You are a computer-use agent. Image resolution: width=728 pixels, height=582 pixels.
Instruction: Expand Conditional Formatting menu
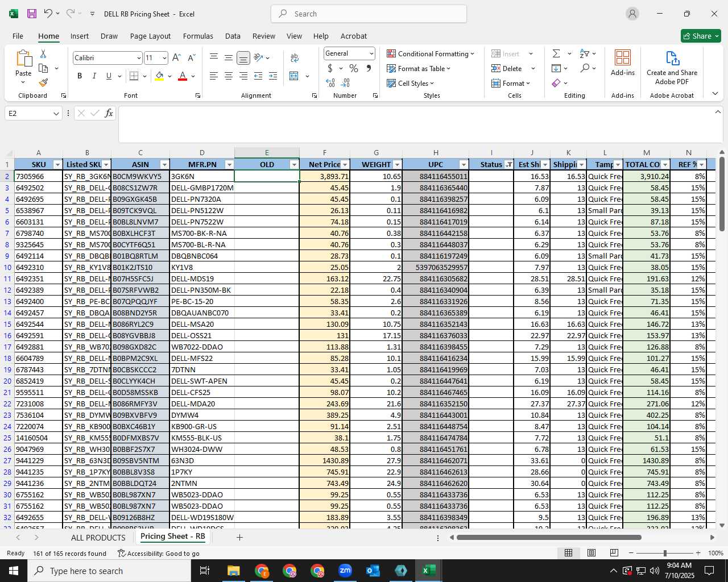(431, 53)
